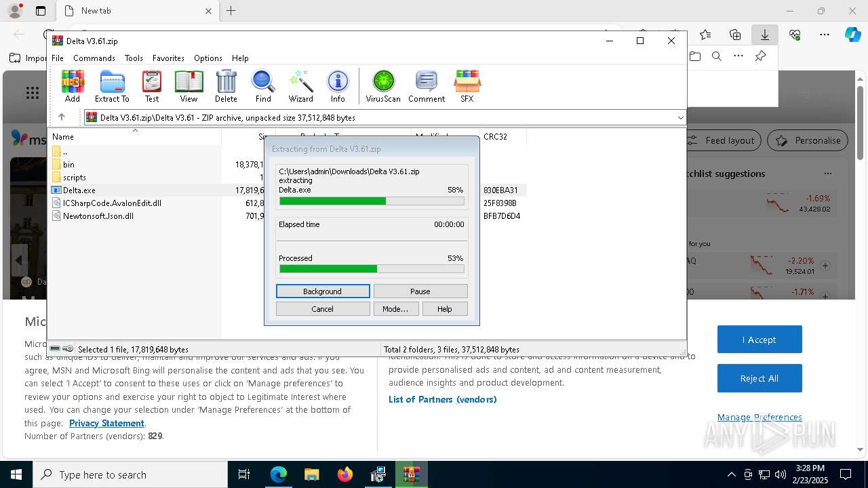This screenshot has width=868, height=488.
Task: Click the Add toolbar icon in WinRAR
Action: coord(73,86)
